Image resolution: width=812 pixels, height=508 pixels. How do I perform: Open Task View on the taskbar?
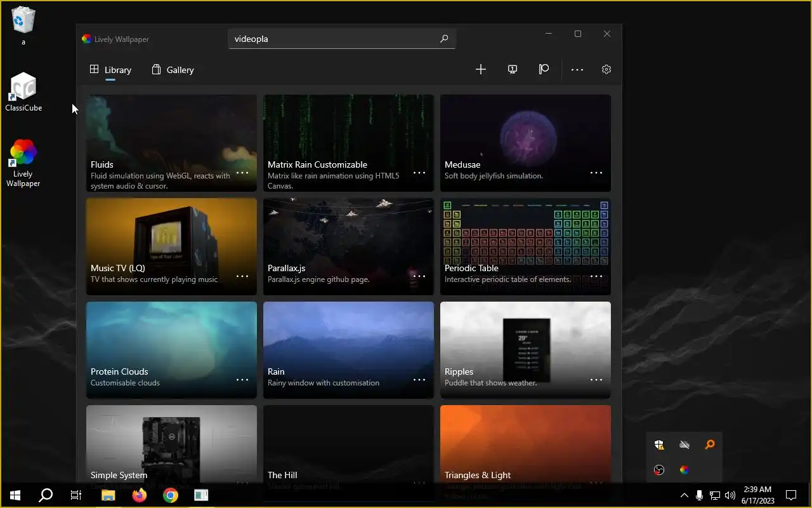click(x=76, y=495)
